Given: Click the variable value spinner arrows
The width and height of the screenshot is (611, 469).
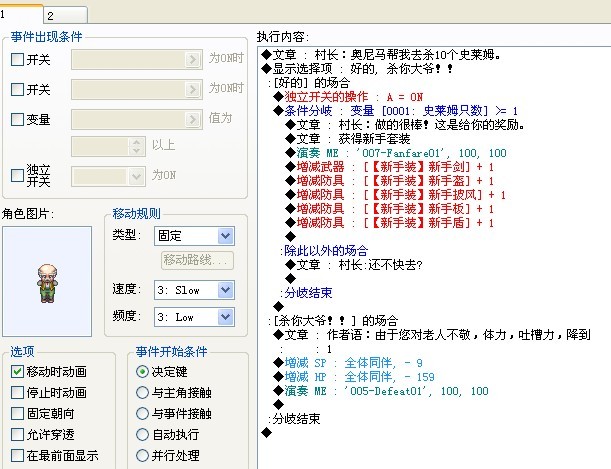Looking at the screenshot, I should tap(136, 146).
